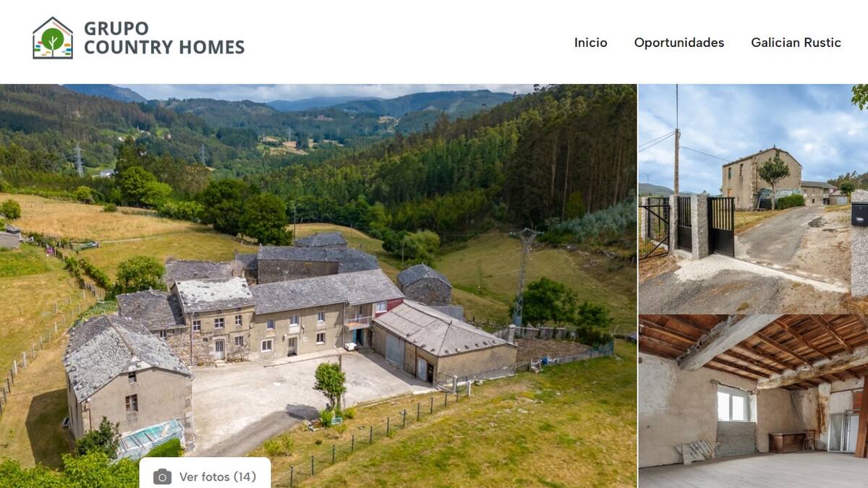The width and height of the screenshot is (868, 488).
Task: Click the black metal gate in entrance photo
Action: click(x=720, y=226)
